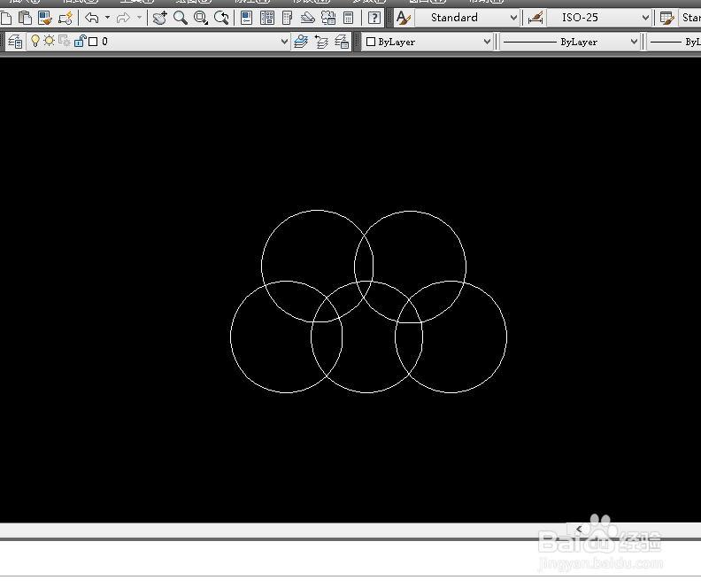This screenshot has width=701, height=588.
Task: Toggle viewport freeze for layer 0
Action: point(65,41)
